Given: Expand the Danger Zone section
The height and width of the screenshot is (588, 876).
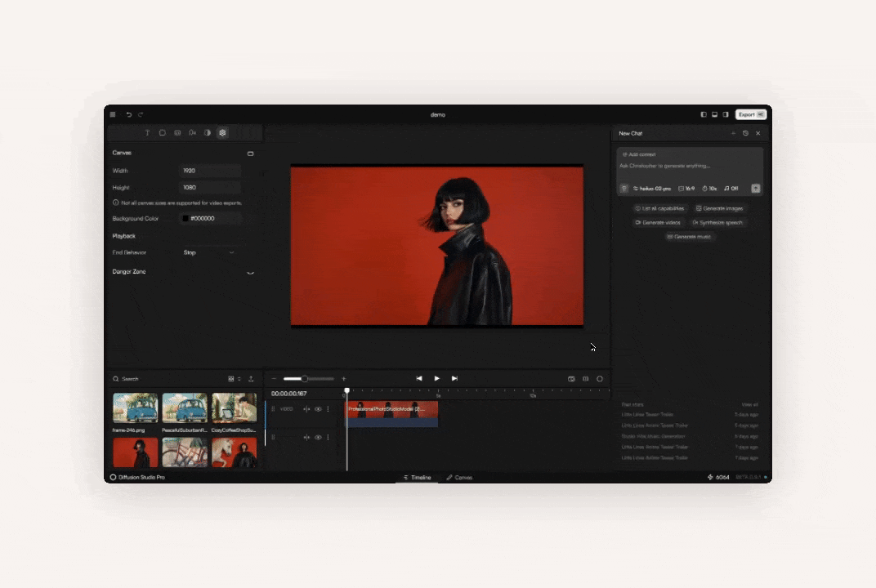Looking at the screenshot, I should [x=250, y=273].
